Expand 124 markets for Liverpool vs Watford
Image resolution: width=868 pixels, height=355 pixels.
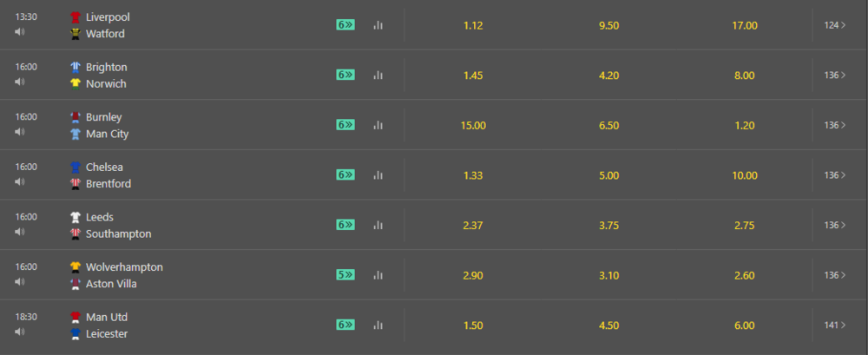pyautogui.click(x=835, y=25)
